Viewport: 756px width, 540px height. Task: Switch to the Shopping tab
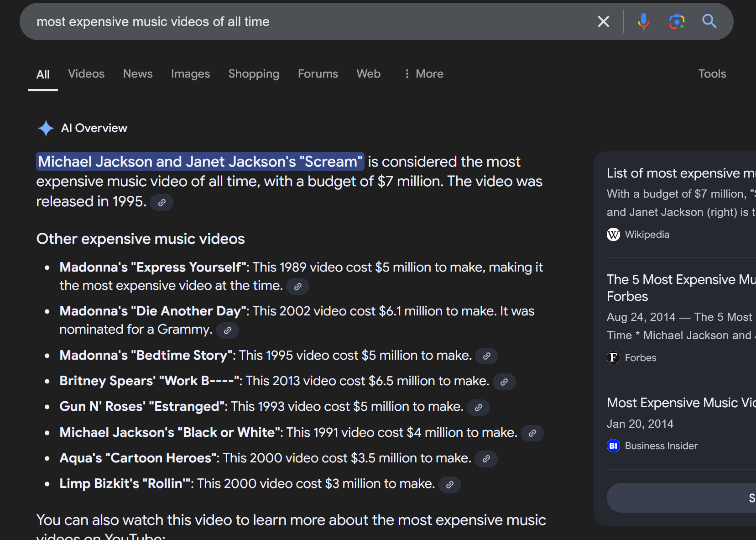coord(254,74)
